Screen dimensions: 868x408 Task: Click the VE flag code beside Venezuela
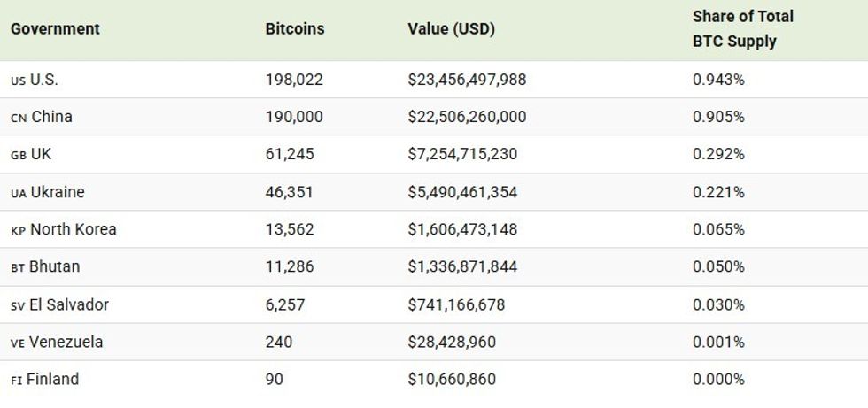pyautogui.click(x=18, y=343)
